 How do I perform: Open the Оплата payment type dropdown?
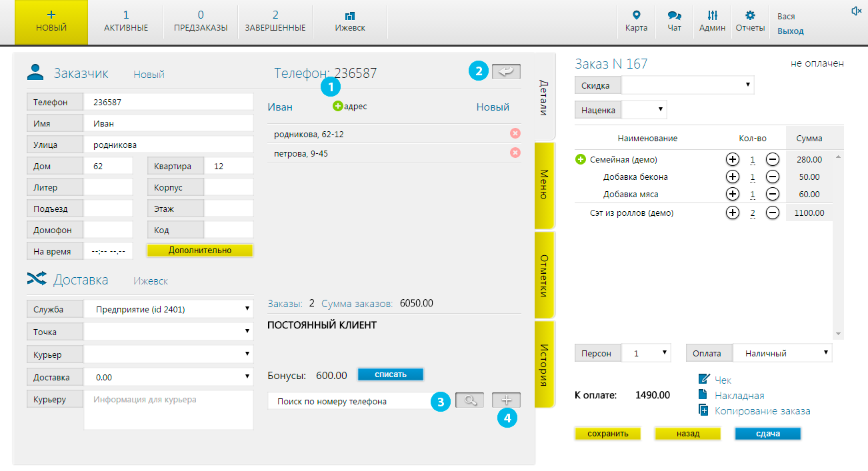(783, 353)
